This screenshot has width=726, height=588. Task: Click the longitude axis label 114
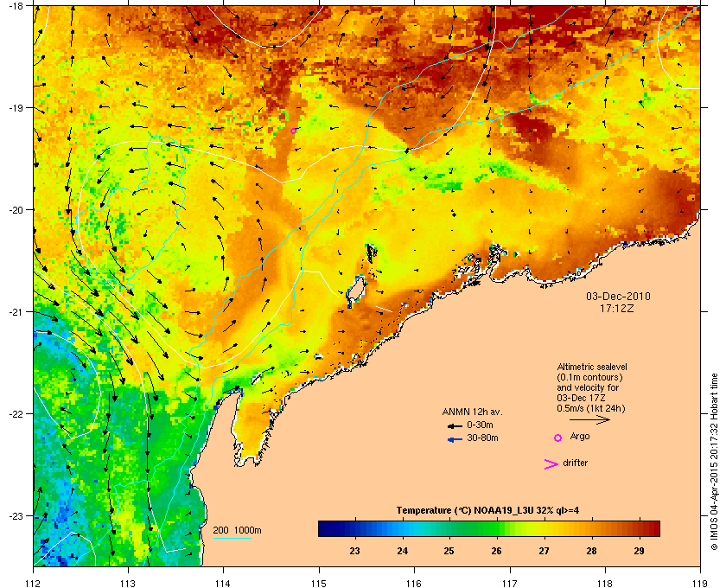click(223, 584)
